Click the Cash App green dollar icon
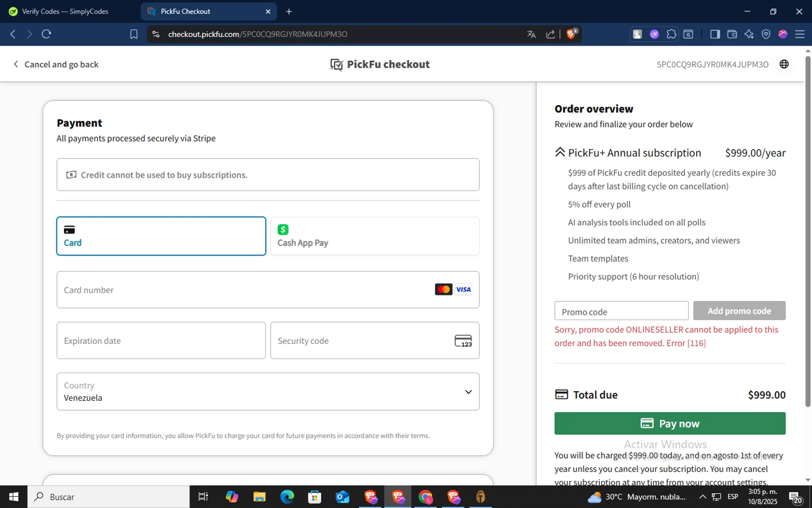This screenshot has height=508, width=812. [x=283, y=230]
